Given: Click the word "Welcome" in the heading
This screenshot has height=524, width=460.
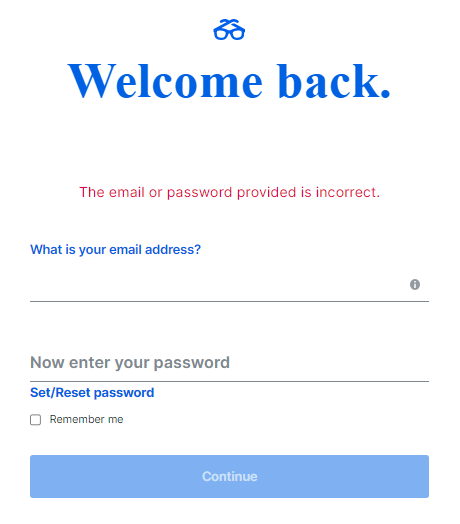Looking at the screenshot, I should click(165, 81).
